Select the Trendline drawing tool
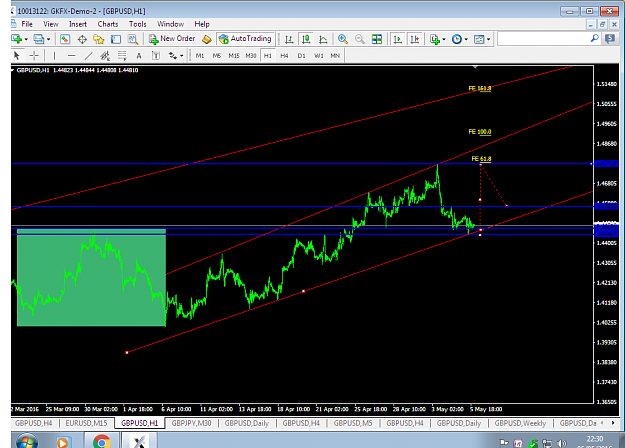The width and height of the screenshot is (625, 448). pyautogui.click(x=88, y=55)
